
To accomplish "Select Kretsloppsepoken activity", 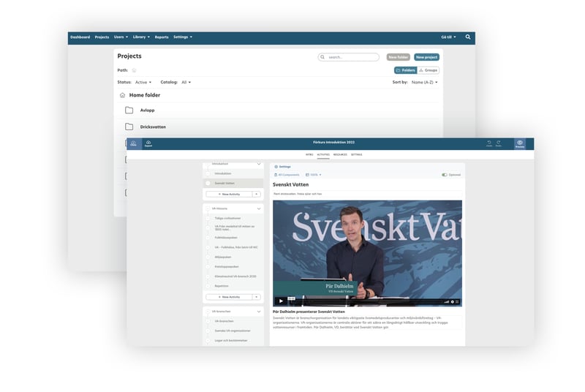I will [x=227, y=267].
